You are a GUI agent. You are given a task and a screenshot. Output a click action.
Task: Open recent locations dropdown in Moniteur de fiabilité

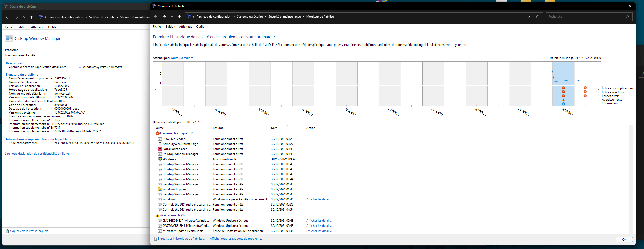coord(172,17)
